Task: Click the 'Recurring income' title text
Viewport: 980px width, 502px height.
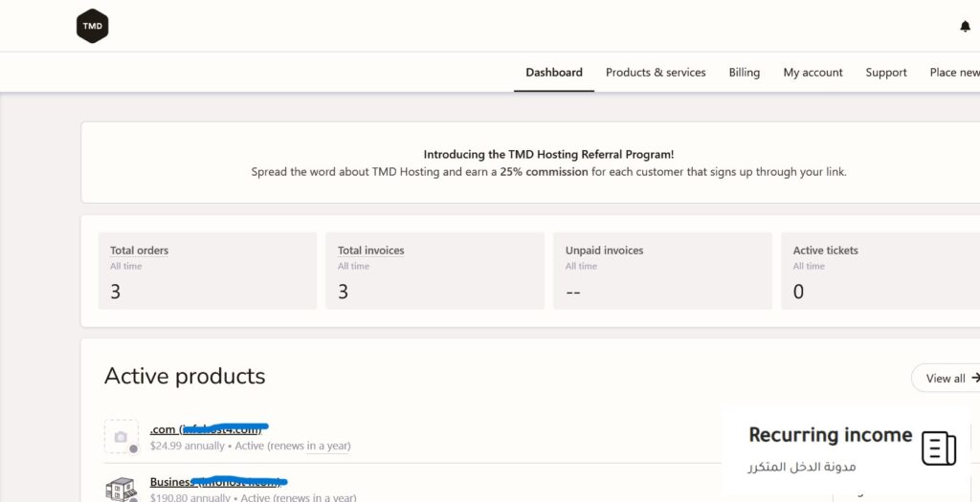Action: tap(831, 434)
